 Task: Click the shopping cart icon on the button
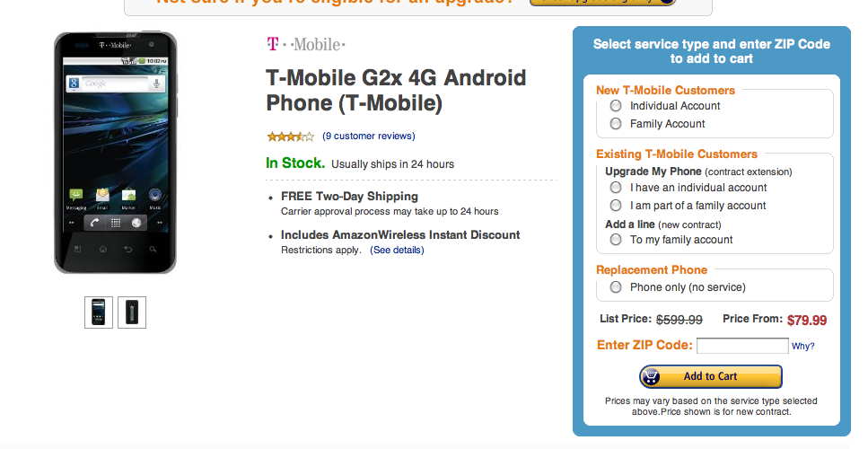coord(653,376)
